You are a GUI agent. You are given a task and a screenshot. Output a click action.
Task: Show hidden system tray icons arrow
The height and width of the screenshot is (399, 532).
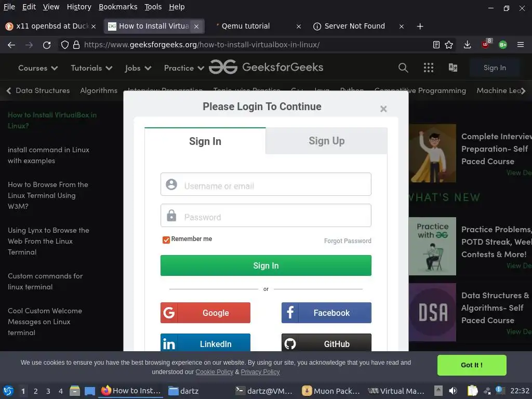[x=438, y=391]
